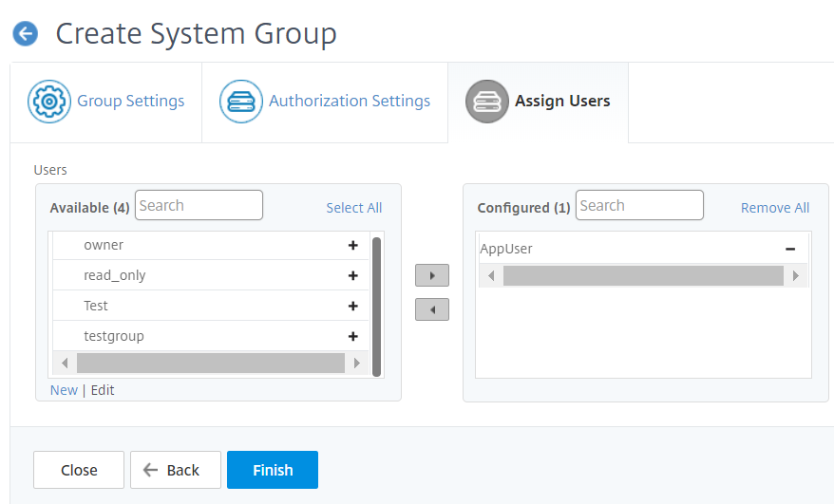This screenshot has height=504, width=834.
Task: Open the Assign Users tab
Action: point(539,103)
